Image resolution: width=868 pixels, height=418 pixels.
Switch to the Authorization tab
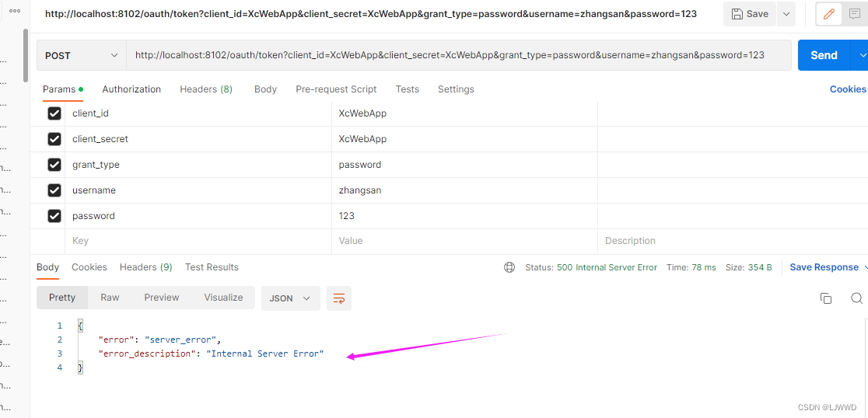(x=131, y=89)
